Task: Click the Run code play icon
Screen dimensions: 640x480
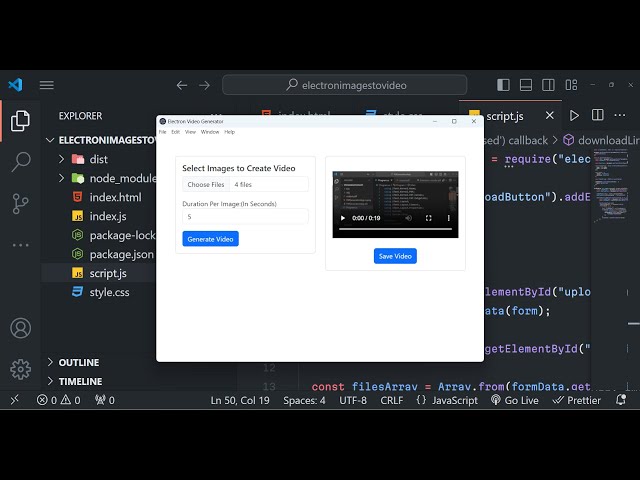Action: point(574,116)
